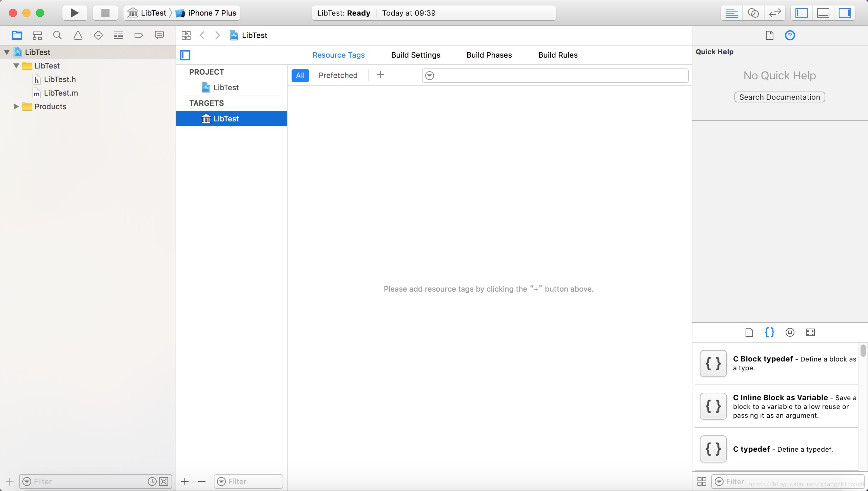Stop the running task with the Stop button
This screenshot has width=868, height=491.
pos(105,13)
